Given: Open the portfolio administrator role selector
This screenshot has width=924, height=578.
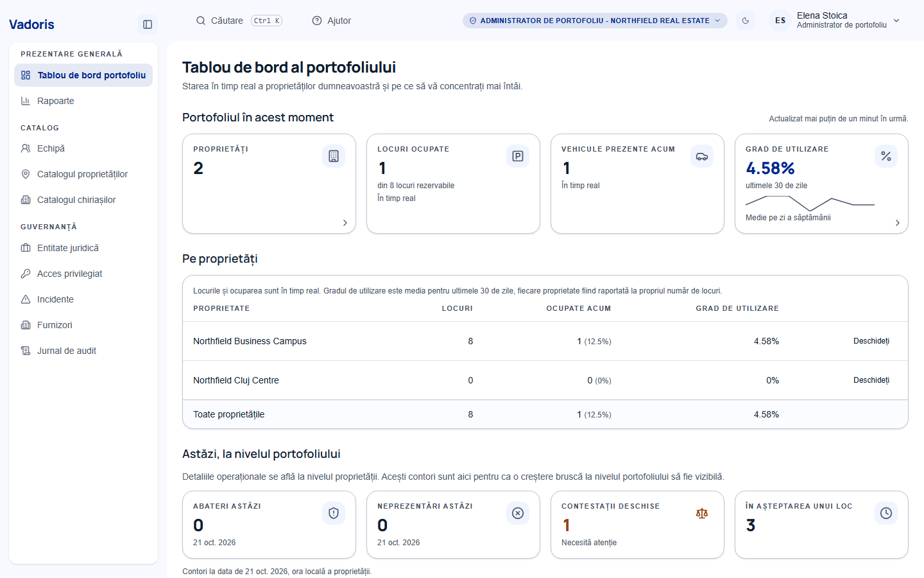Looking at the screenshot, I should click(x=595, y=21).
